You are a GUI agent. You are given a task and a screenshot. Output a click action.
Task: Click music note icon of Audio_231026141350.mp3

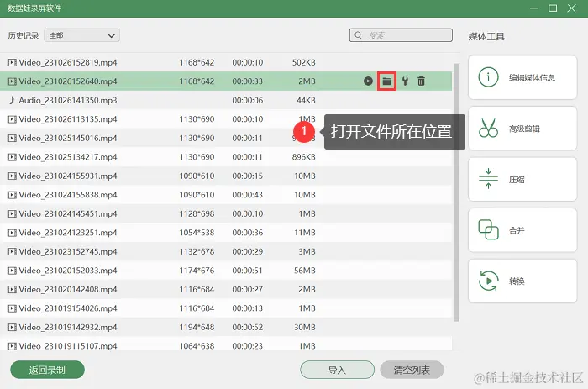point(12,100)
